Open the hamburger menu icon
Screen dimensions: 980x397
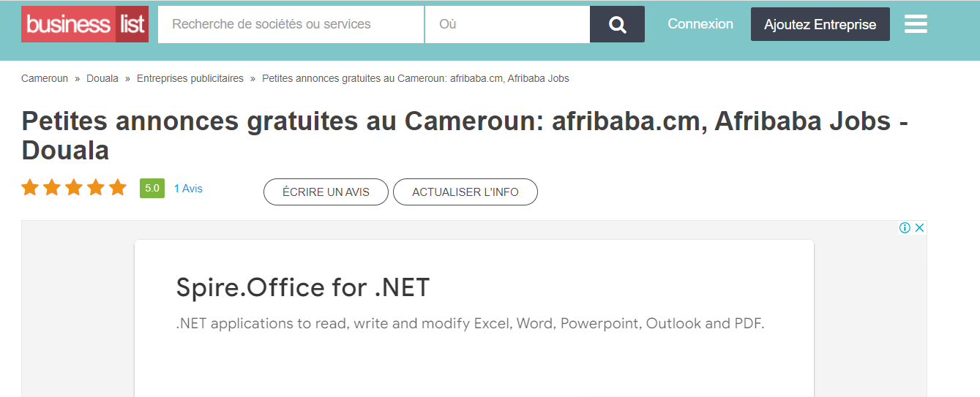(916, 24)
